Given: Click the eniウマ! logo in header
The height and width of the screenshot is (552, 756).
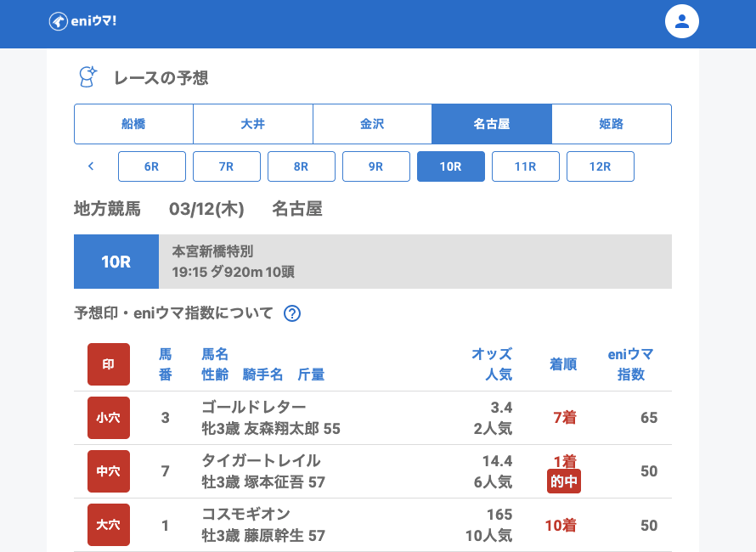Looking at the screenshot, I should (82, 21).
